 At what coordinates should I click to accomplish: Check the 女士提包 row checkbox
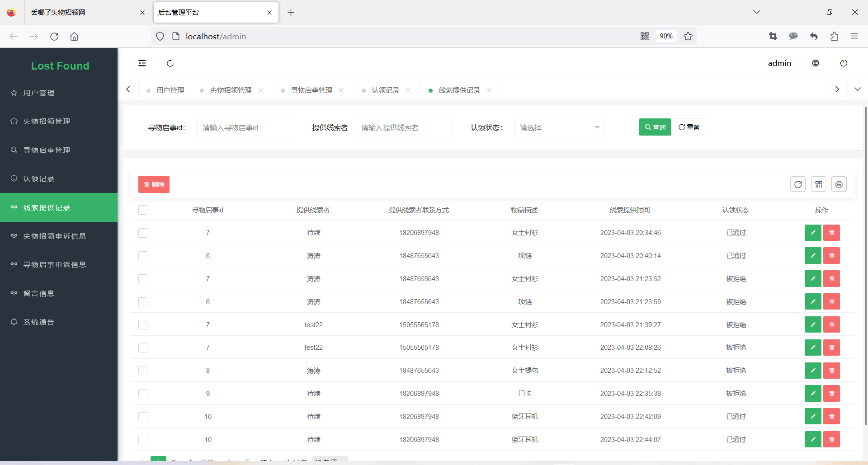pos(143,371)
